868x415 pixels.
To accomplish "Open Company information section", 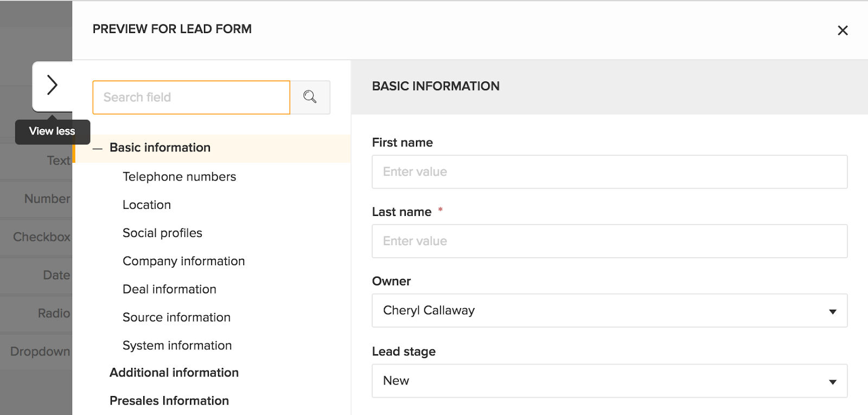I will 183,261.
